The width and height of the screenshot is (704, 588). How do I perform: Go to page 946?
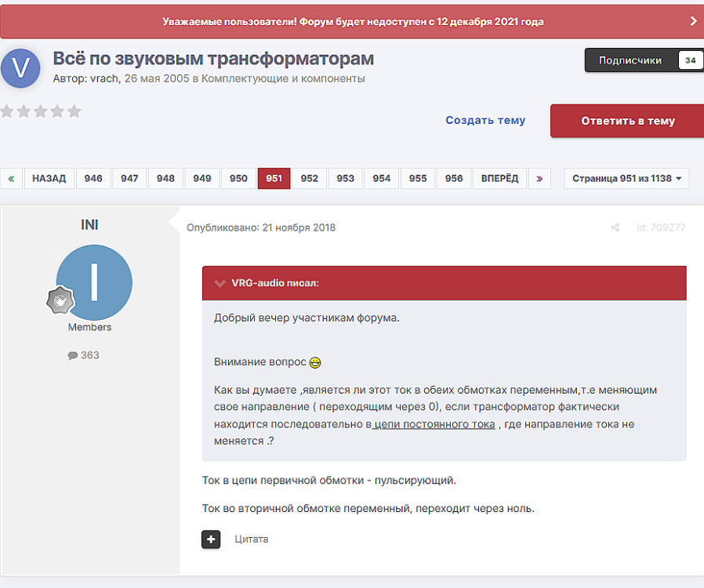tap(93, 179)
